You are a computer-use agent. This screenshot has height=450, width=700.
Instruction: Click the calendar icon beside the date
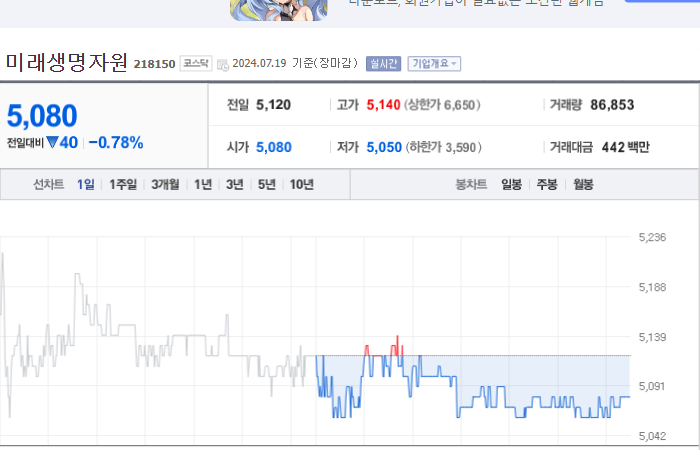(x=223, y=65)
